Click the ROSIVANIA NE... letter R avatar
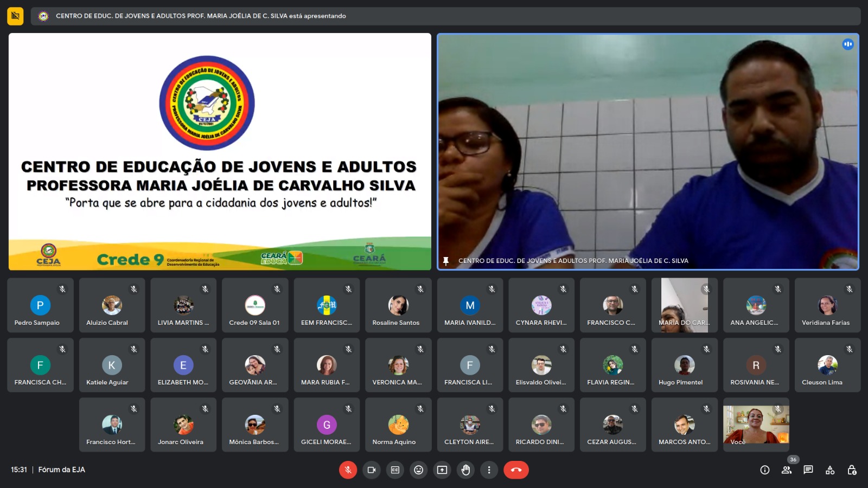 [x=756, y=365]
